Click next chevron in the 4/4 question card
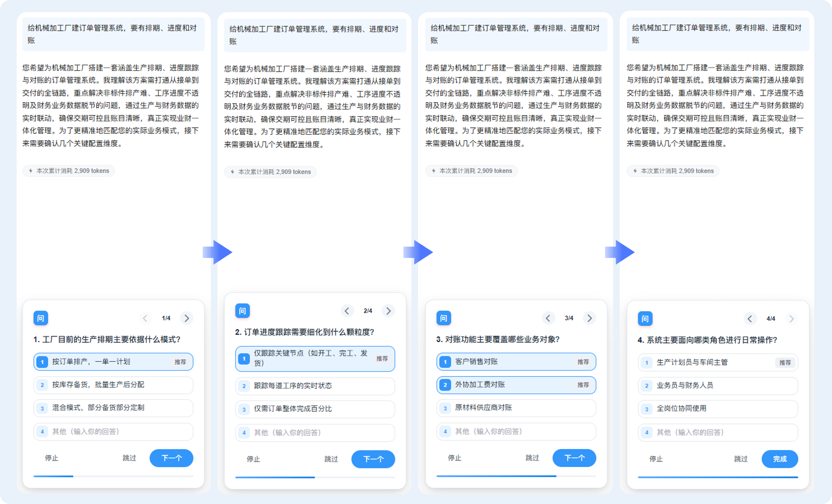Viewport: 832px width, 504px height. [x=791, y=319]
